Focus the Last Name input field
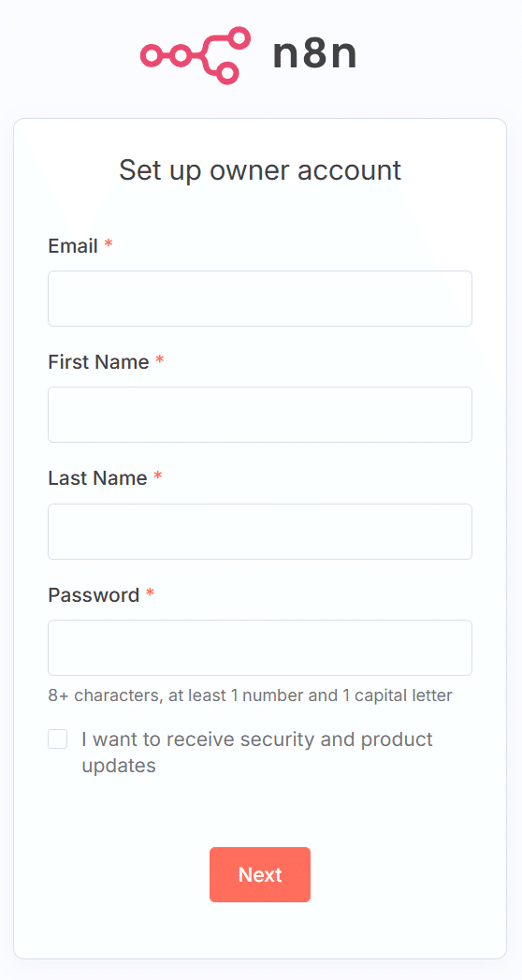This screenshot has width=522, height=980. click(260, 532)
